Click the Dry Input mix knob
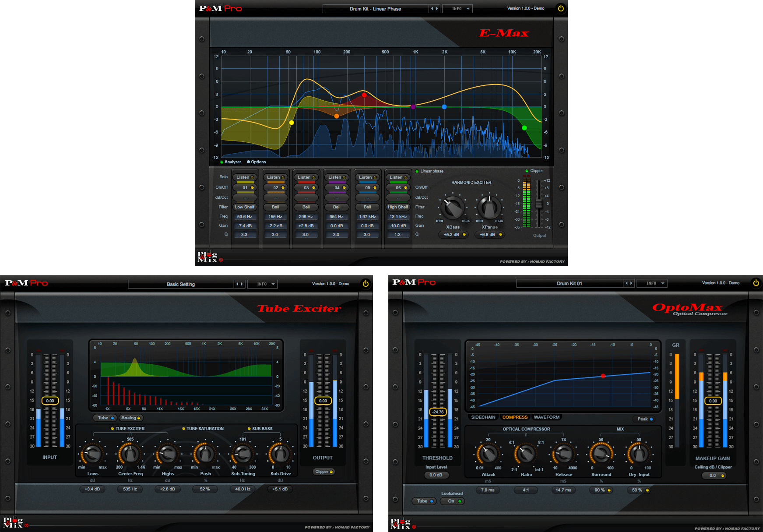 (639, 454)
